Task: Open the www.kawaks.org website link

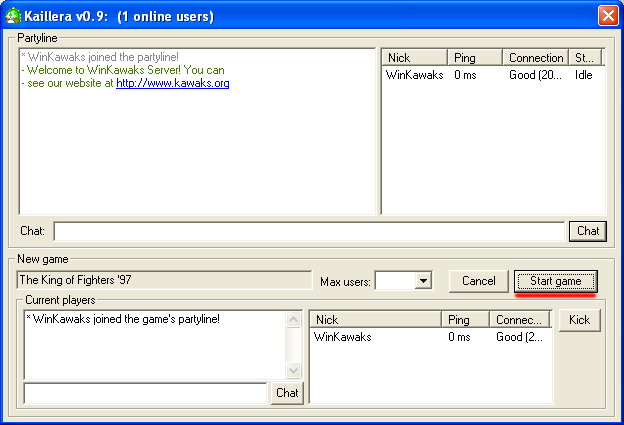Action: coord(172,84)
